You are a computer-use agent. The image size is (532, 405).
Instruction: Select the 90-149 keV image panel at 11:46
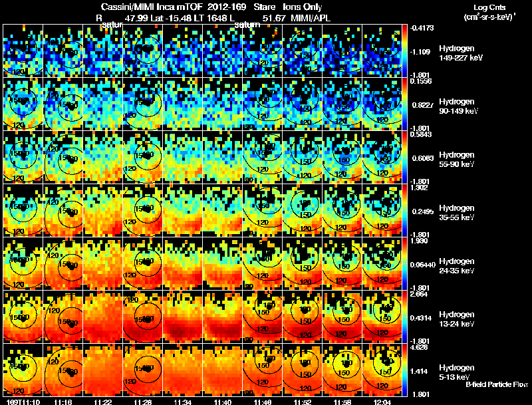263,104
